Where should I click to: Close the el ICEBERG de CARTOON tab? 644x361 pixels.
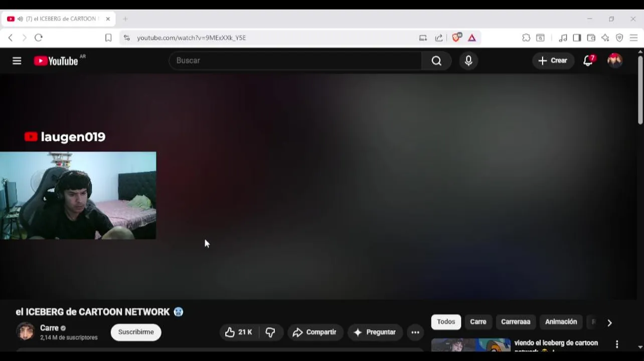pyautogui.click(x=108, y=19)
